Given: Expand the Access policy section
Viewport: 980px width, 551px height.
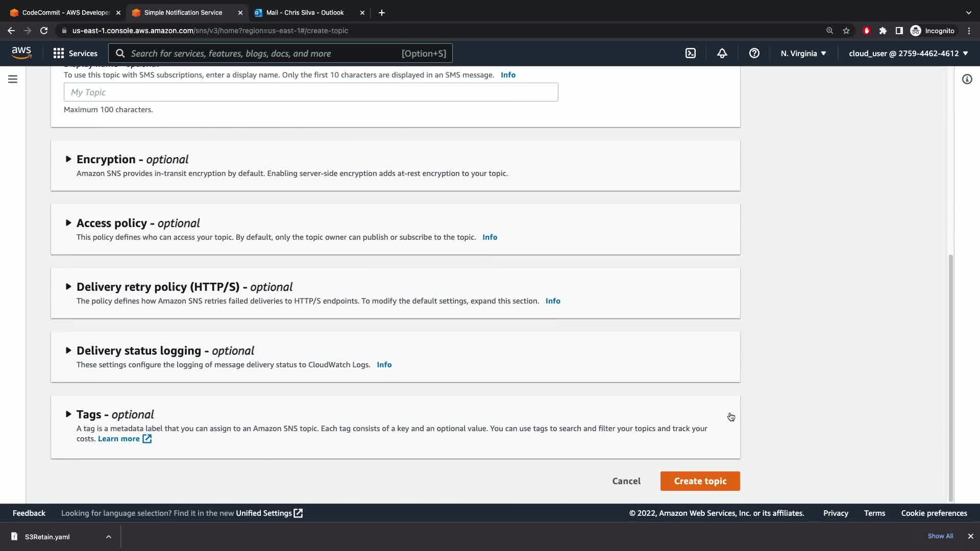Looking at the screenshot, I should point(68,223).
